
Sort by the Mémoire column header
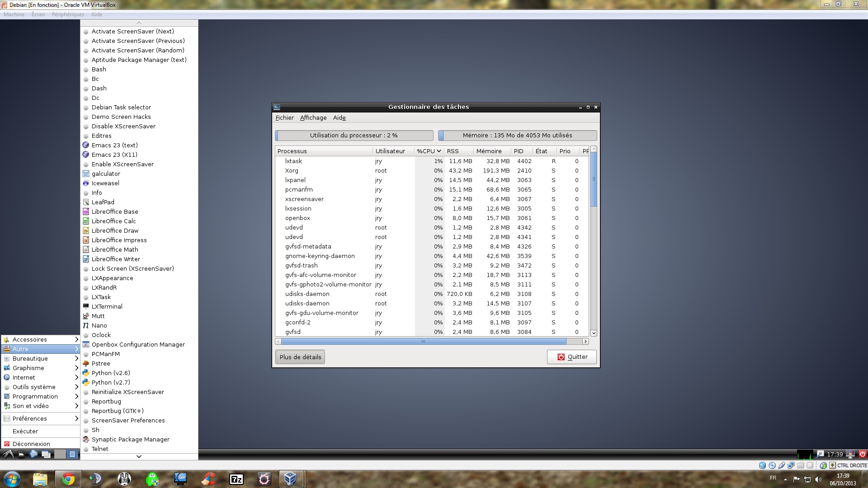pyautogui.click(x=492, y=151)
